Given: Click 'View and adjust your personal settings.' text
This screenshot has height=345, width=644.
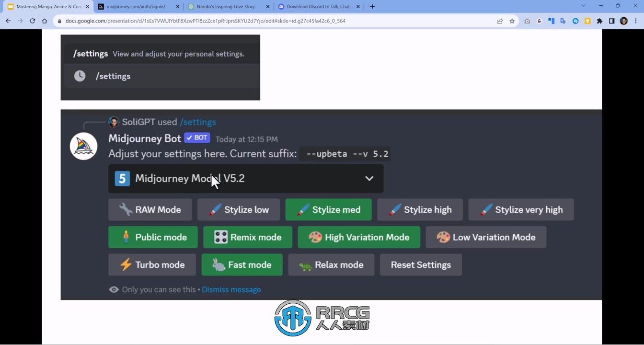Looking at the screenshot, I should (x=178, y=54).
